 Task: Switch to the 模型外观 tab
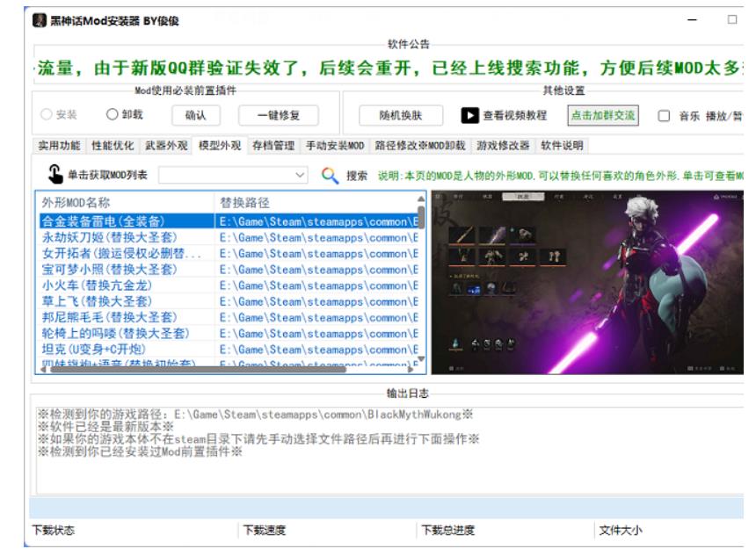pos(220,145)
